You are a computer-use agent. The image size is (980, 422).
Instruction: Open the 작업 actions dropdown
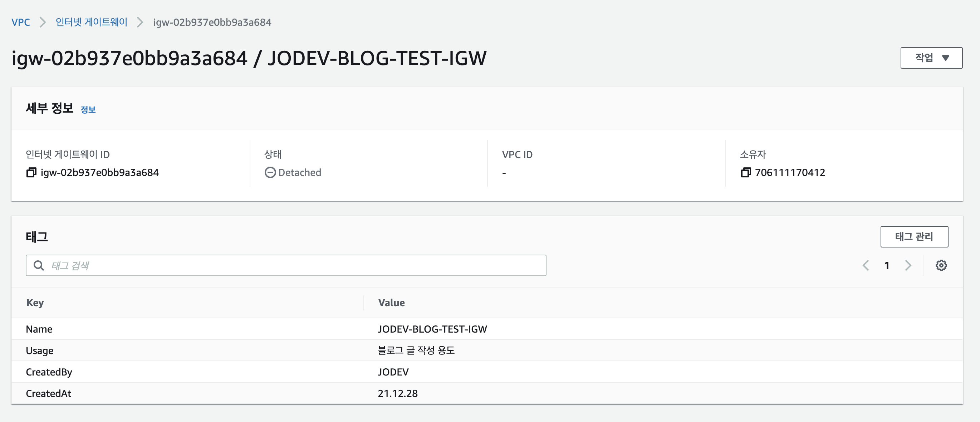[x=931, y=58]
